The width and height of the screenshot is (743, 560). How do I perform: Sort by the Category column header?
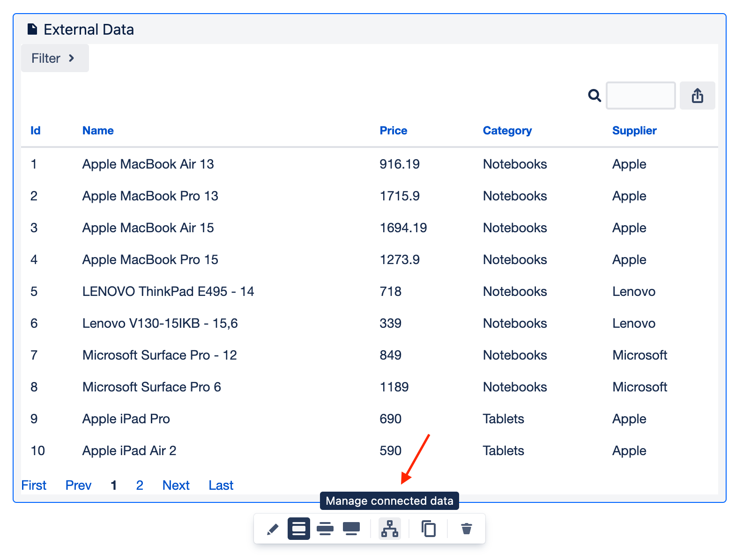click(507, 131)
